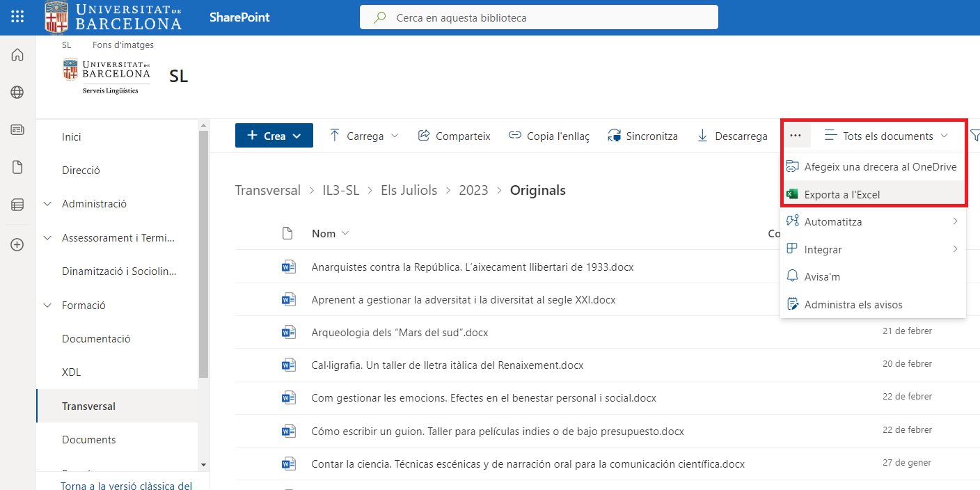Open the three-dots more actions button

point(796,136)
